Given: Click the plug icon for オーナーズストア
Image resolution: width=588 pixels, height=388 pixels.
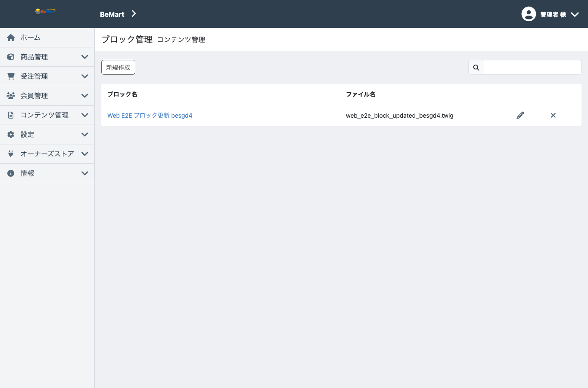Looking at the screenshot, I should click(x=11, y=154).
